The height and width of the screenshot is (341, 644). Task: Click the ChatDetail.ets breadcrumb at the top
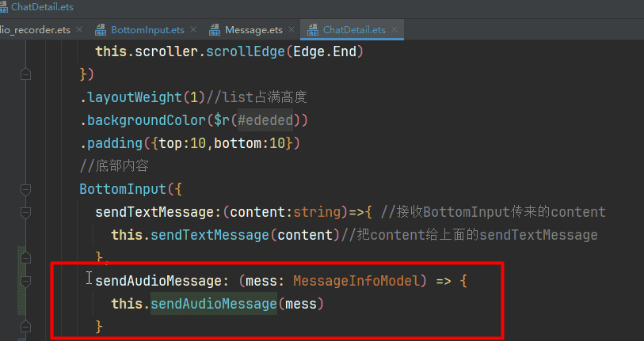tap(42, 7)
